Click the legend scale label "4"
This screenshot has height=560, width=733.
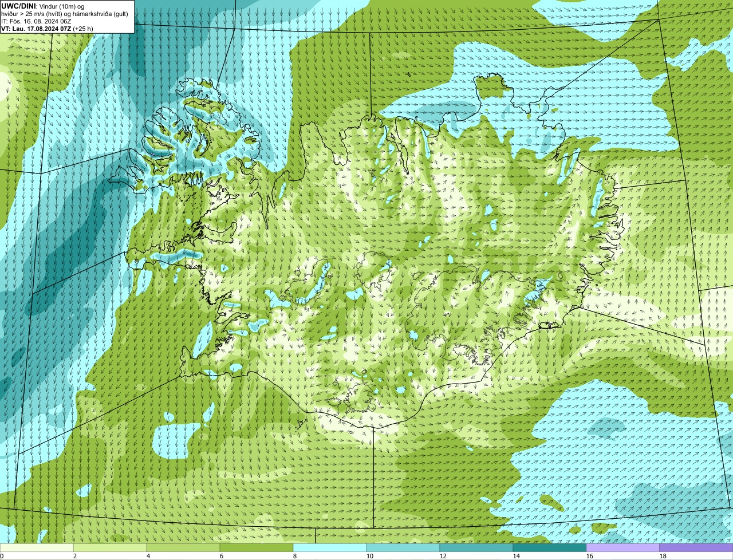tap(148, 556)
